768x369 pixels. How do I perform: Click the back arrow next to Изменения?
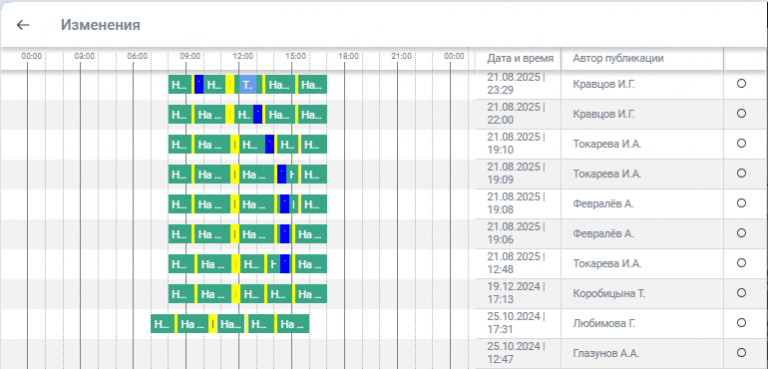coord(23,25)
